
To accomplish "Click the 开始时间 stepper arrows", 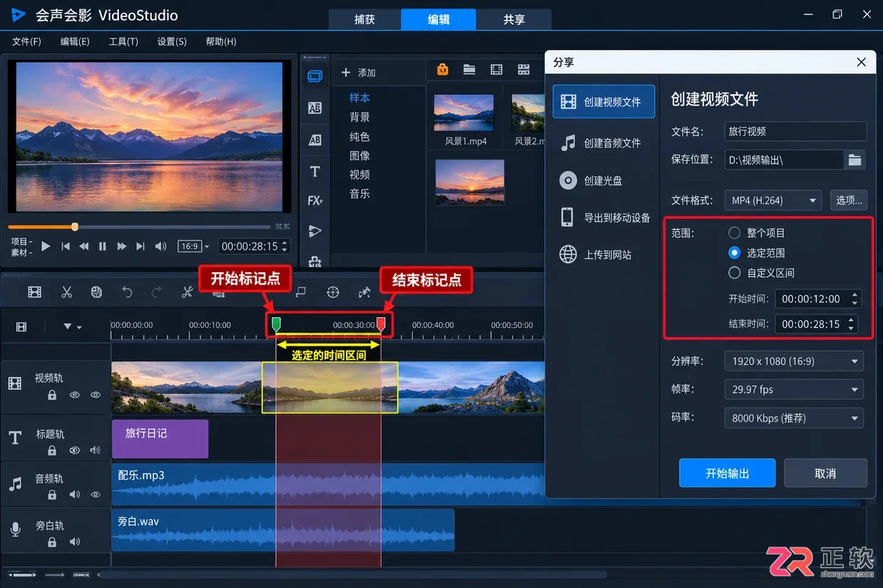I will [854, 299].
